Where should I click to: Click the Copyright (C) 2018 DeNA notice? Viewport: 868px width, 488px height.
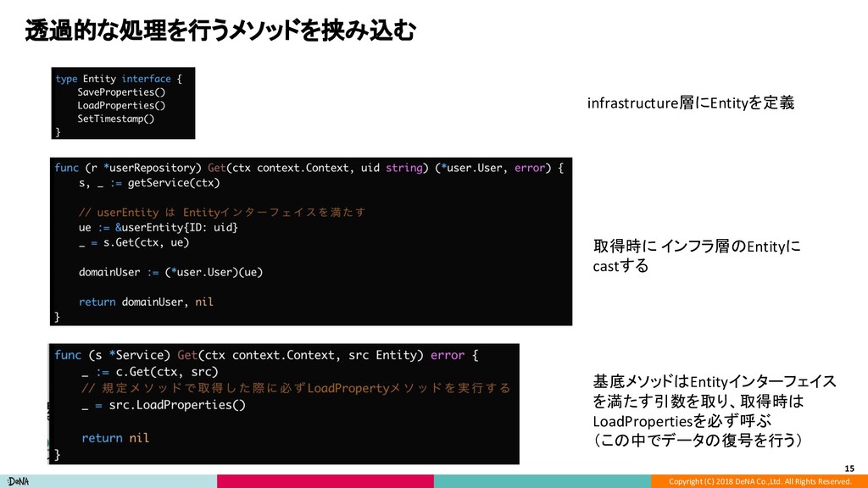(759, 481)
